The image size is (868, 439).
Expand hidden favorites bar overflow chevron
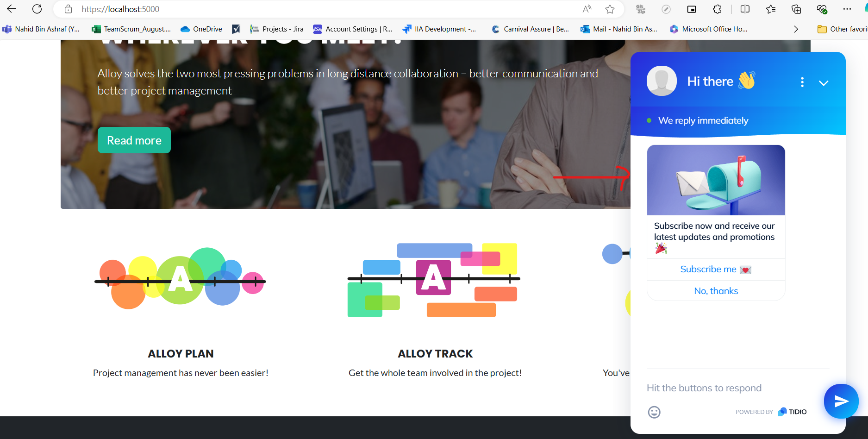pyautogui.click(x=796, y=29)
